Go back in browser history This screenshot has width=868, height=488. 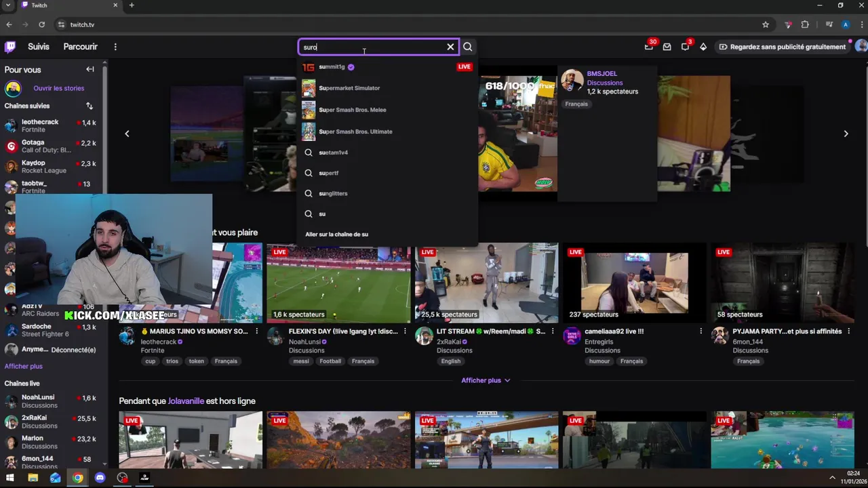click(x=9, y=24)
